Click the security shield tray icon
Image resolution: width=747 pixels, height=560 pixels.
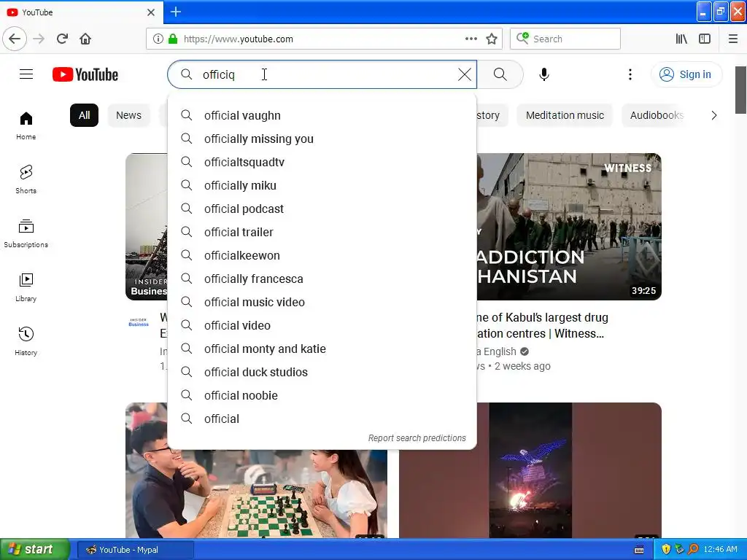tap(666, 549)
